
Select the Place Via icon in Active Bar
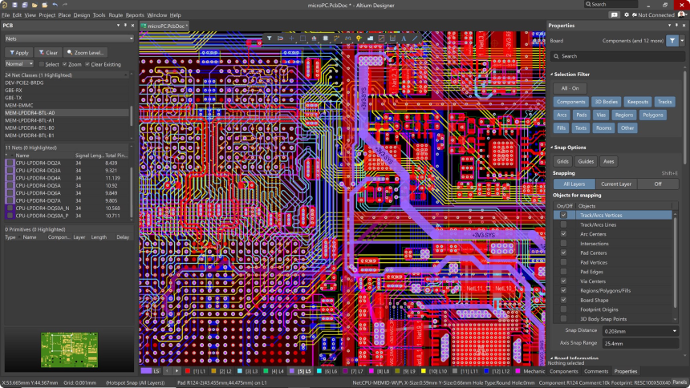(x=359, y=38)
